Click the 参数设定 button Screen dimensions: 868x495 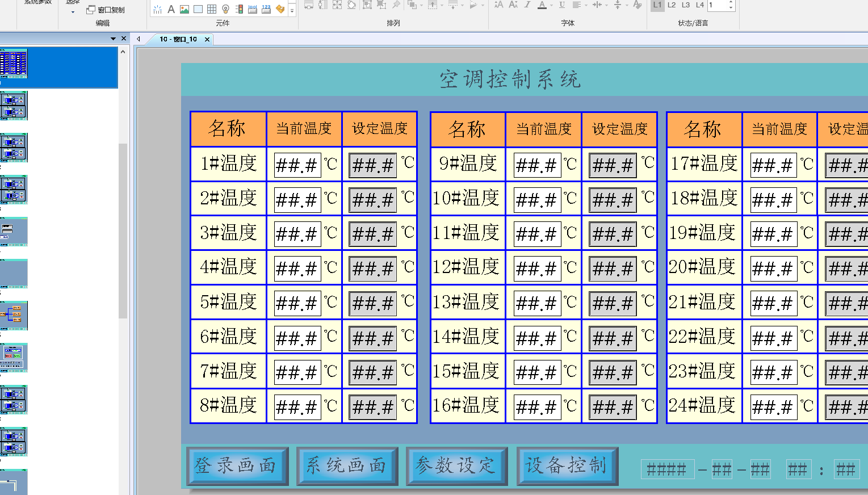[x=456, y=466]
